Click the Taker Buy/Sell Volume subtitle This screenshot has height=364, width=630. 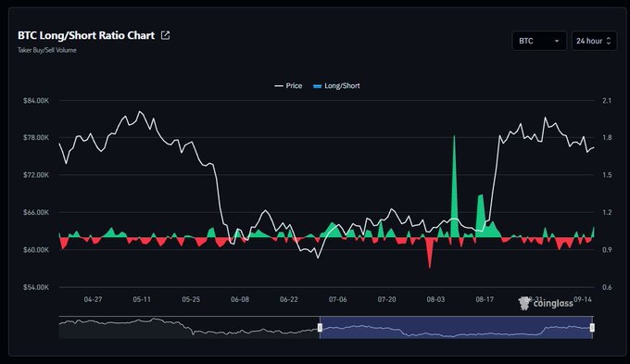click(47, 50)
